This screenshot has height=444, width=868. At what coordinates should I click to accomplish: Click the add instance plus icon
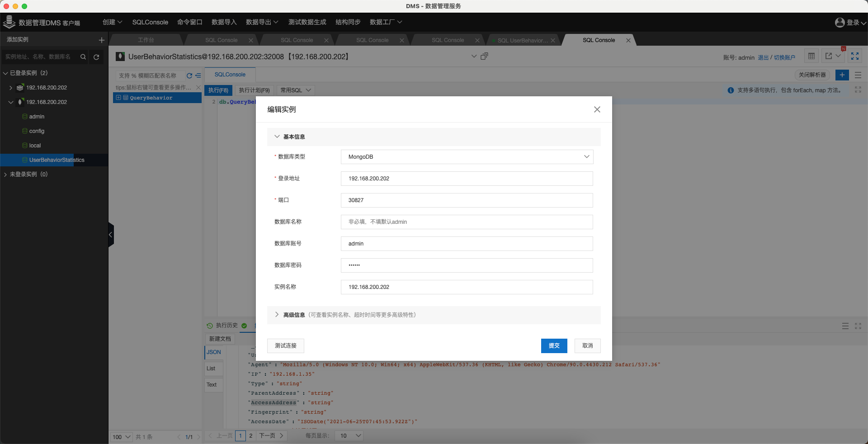tap(101, 40)
